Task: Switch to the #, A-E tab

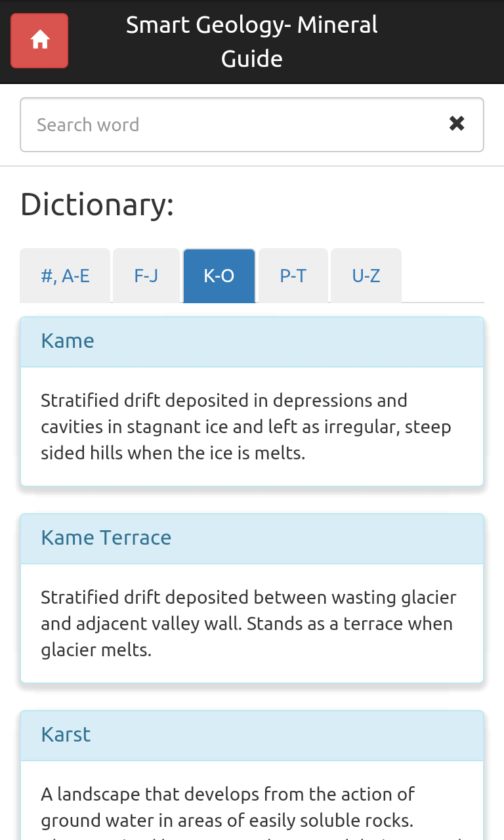Action: 65,276
